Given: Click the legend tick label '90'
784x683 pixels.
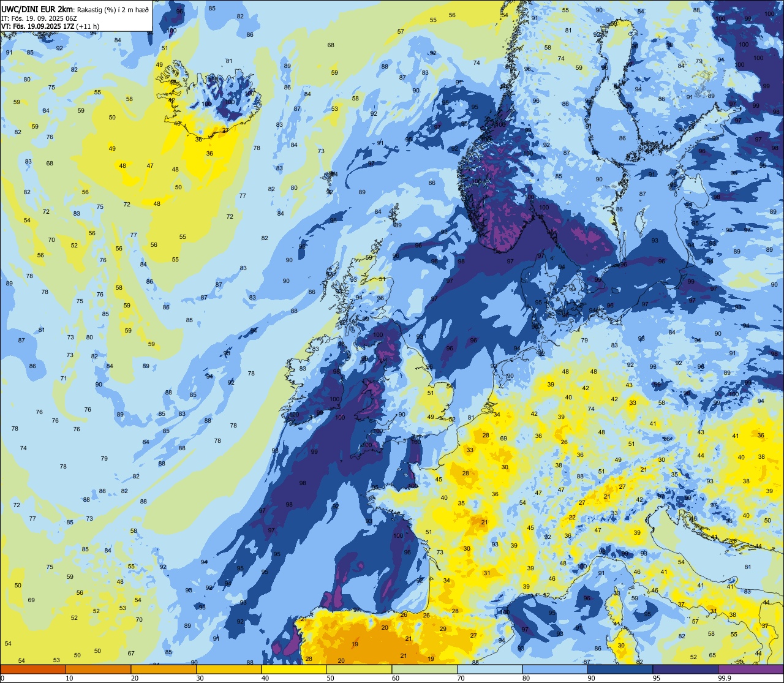Looking at the screenshot, I should click(591, 678).
